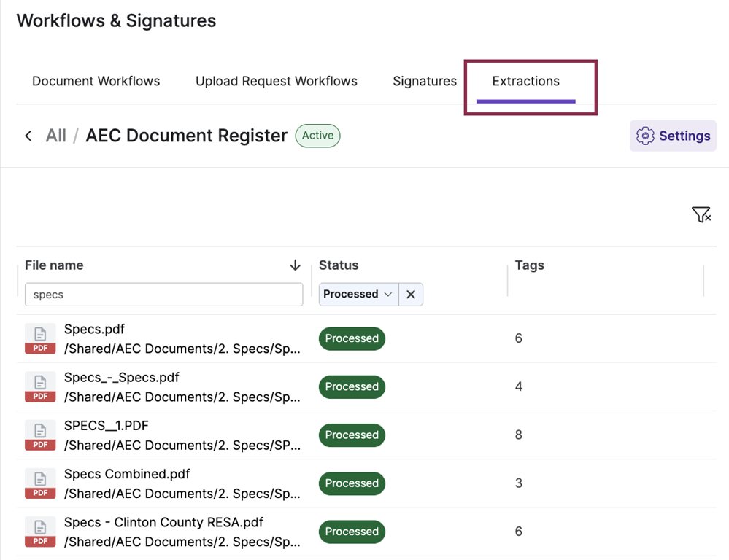Viewport: 729px width, 560px height.
Task: Click Processed badge for Specs_-_Specs.pdf
Action: coord(352,386)
